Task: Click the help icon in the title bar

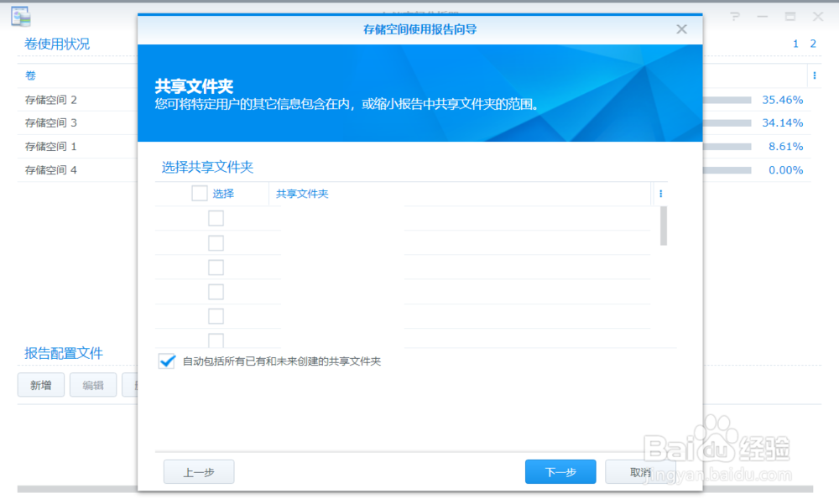Action: coord(733,16)
